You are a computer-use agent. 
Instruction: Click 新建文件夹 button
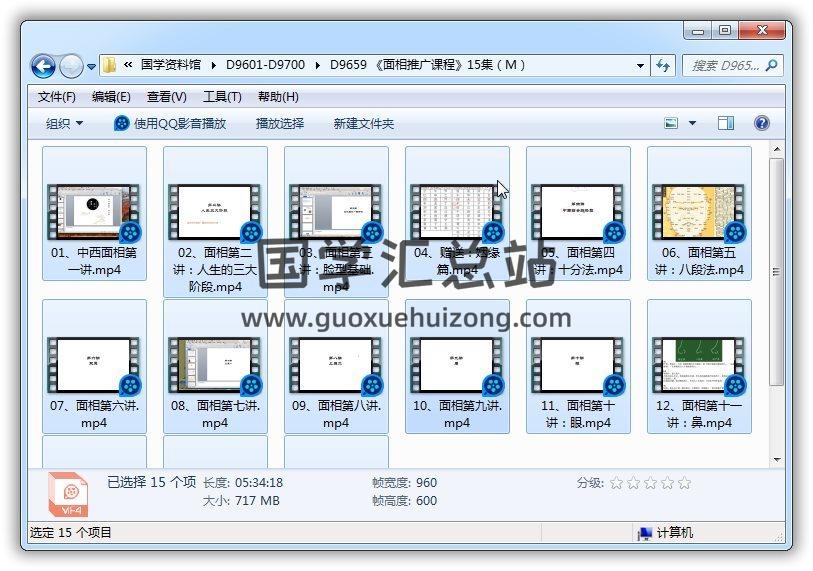point(364,123)
